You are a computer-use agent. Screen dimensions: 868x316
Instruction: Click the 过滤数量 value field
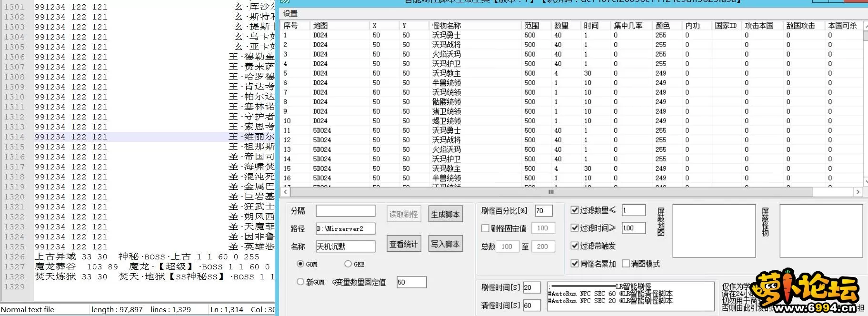tap(634, 210)
